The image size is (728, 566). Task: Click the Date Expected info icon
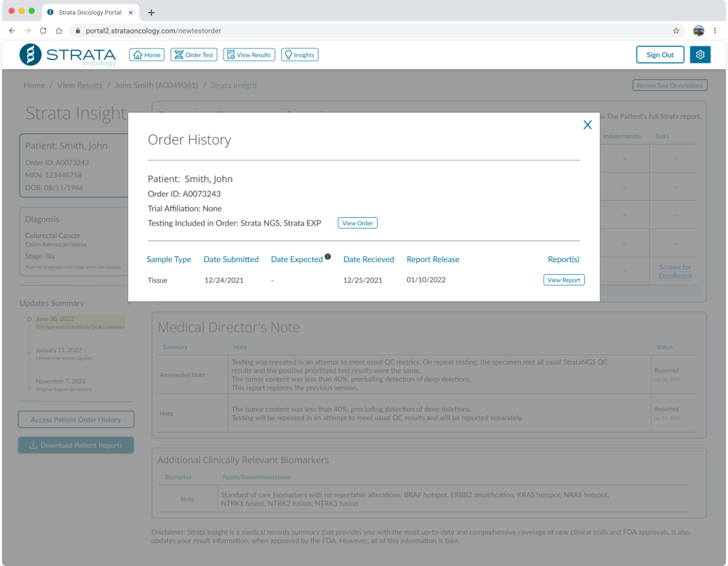point(328,257)
